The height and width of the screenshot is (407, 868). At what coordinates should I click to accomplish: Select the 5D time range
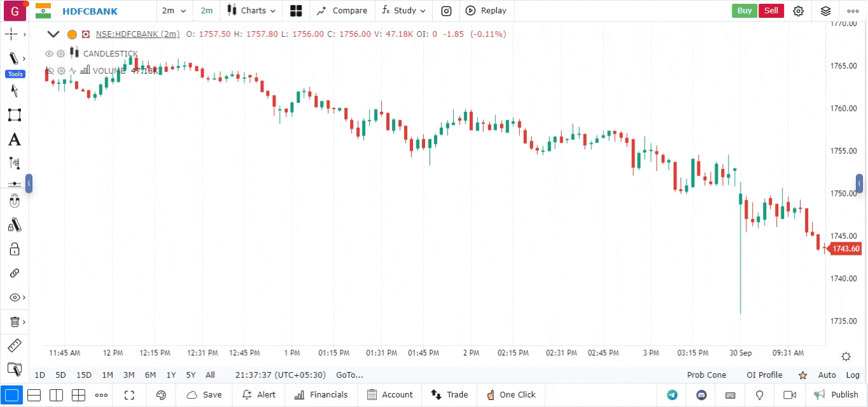(60, 375)
